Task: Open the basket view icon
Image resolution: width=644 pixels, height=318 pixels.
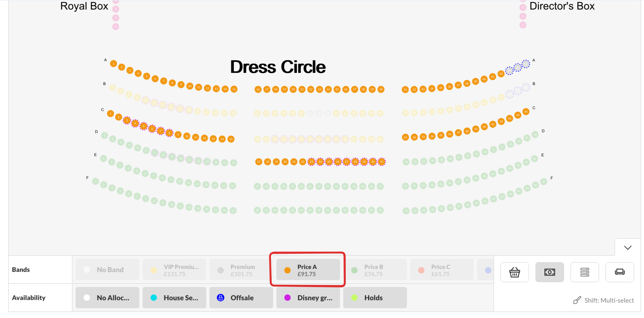Action: [x=515, y=272]
